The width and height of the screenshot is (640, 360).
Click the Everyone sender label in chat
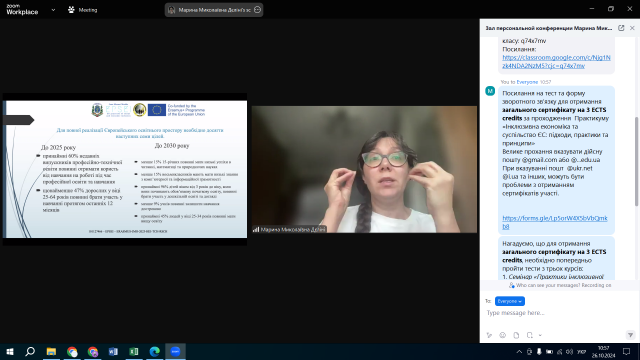tap(527, 82)
